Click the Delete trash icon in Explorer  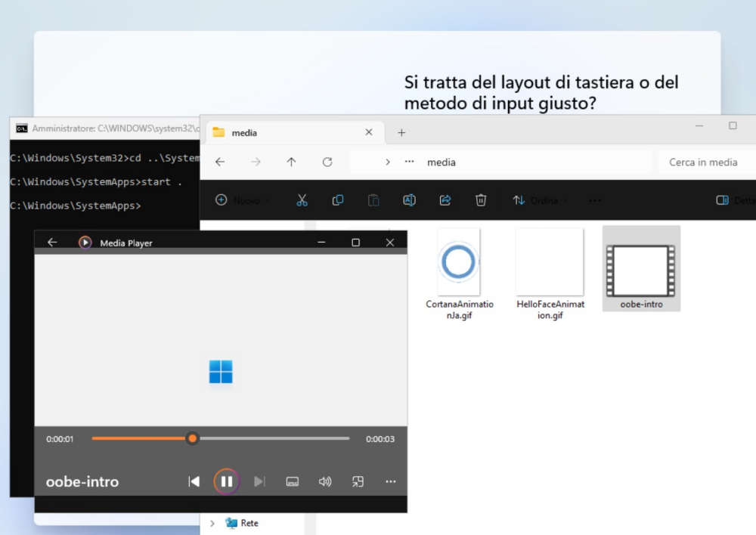tap(481, 200)
